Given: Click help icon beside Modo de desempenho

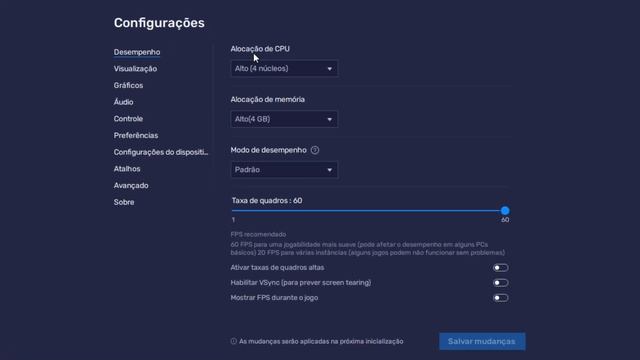Looking at the screenshot, I should pyautogui.click(x=315, y=150).
